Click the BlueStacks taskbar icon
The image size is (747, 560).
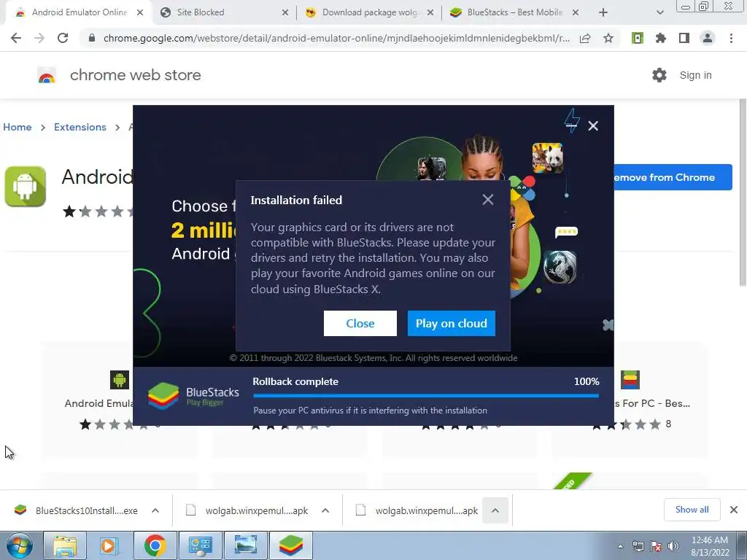point(291,545)
